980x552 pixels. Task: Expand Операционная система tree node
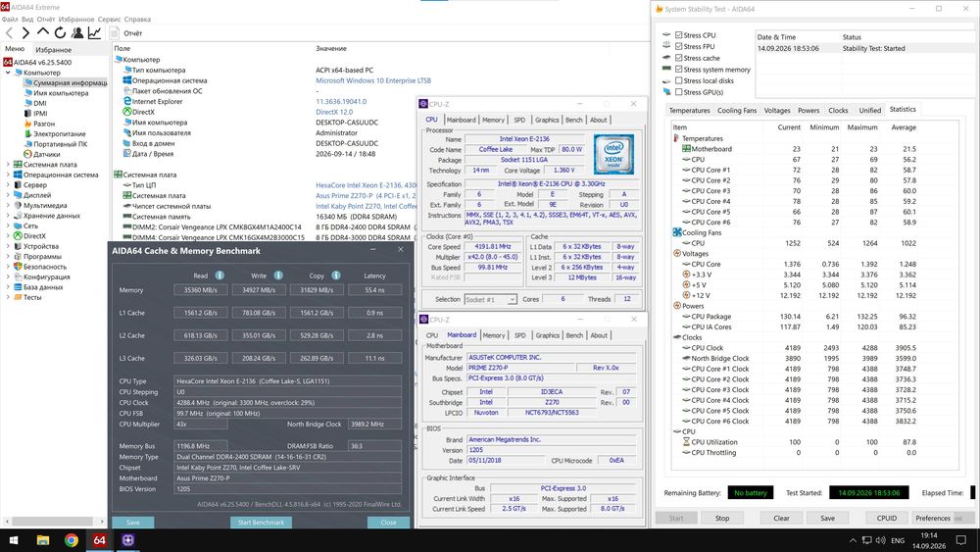(x=8, y=175)
